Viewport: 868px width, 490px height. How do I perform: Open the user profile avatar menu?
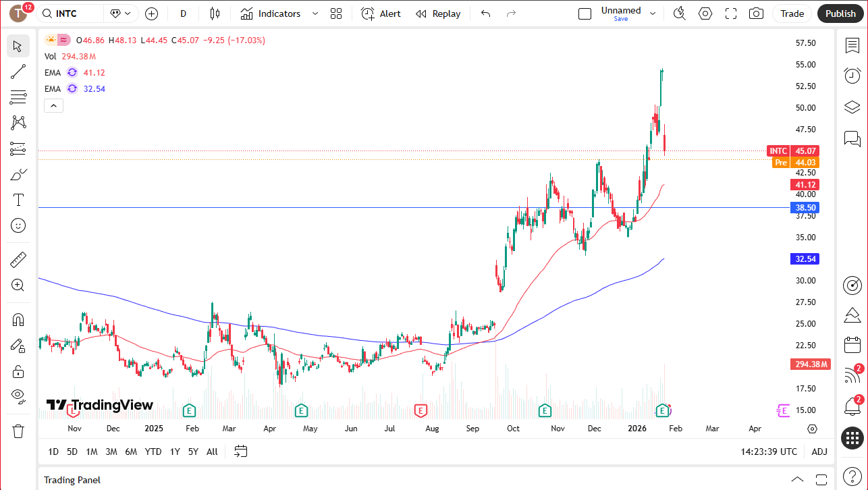coord(18,13)
